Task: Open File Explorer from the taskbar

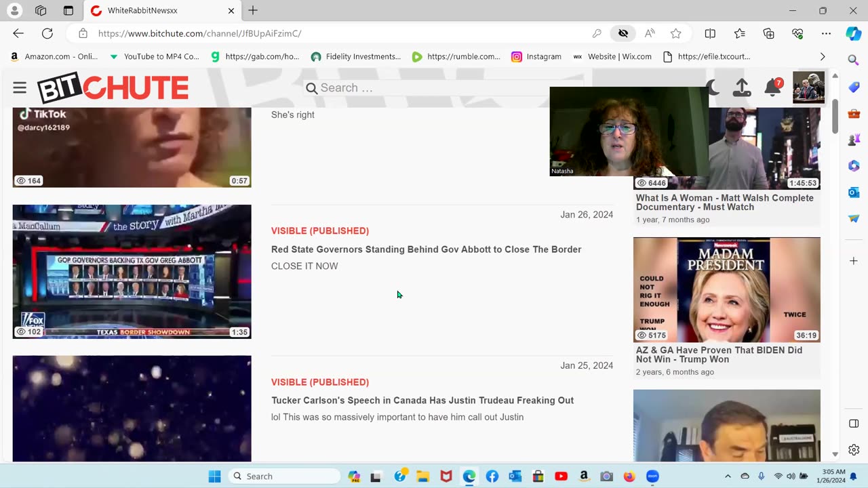Action: point(422,476)
